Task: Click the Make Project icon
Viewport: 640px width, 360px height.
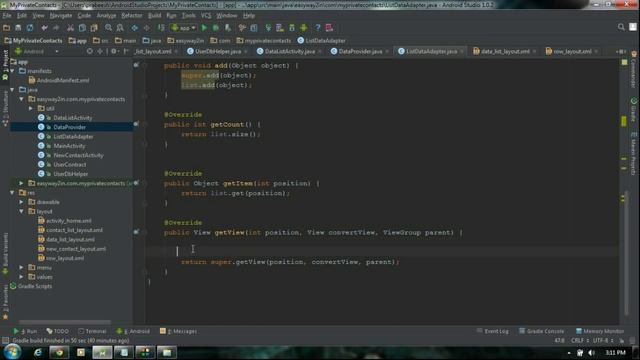Action: [161, 28]
